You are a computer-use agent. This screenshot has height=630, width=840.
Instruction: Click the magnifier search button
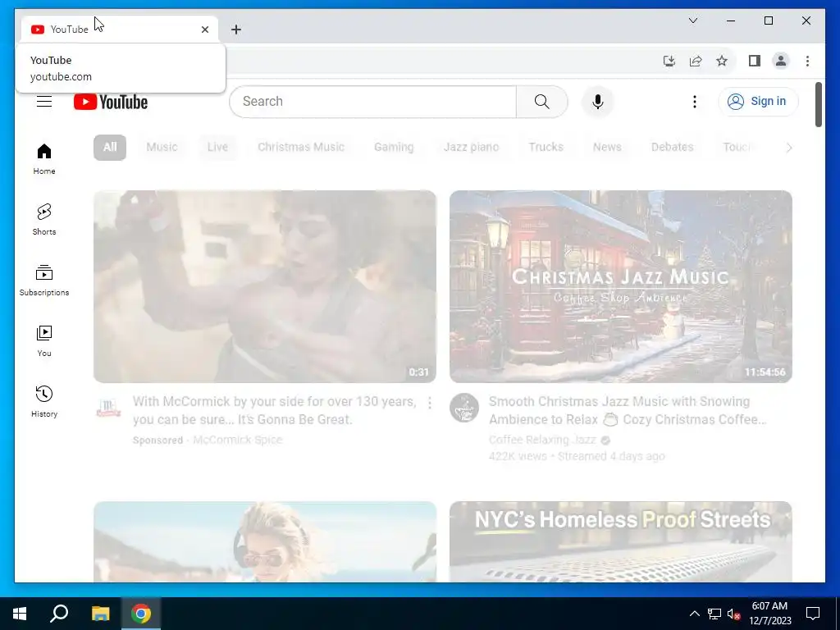pos(541,102)
